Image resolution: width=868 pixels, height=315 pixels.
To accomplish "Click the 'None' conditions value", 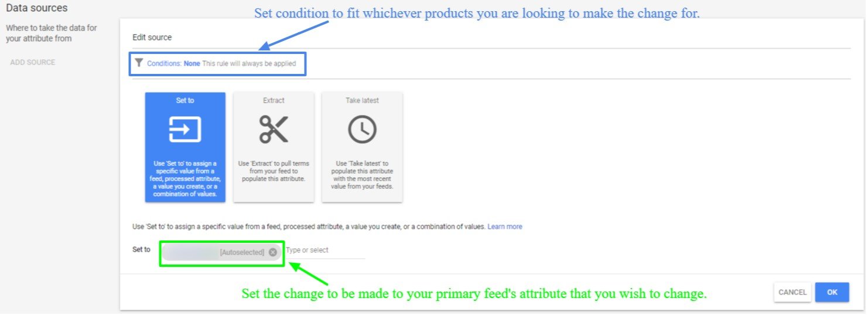I will (192, 64).
